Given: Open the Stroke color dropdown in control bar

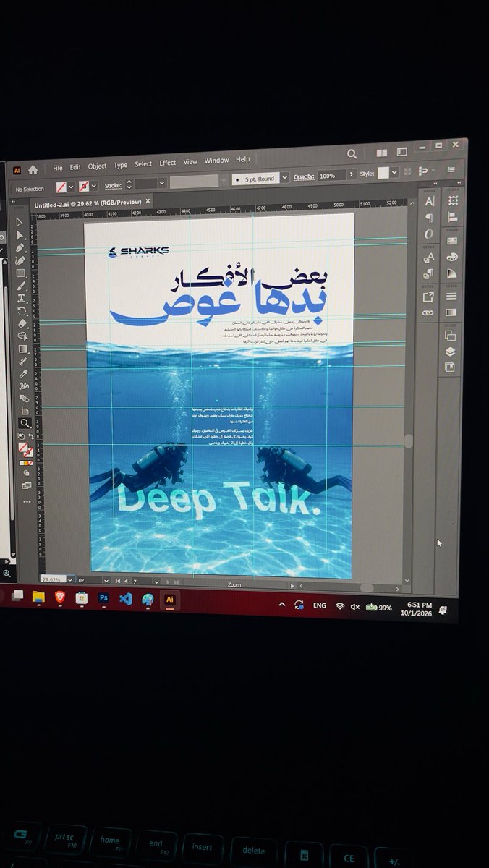Looking at the screenshot, I should (x=94, y=186).
